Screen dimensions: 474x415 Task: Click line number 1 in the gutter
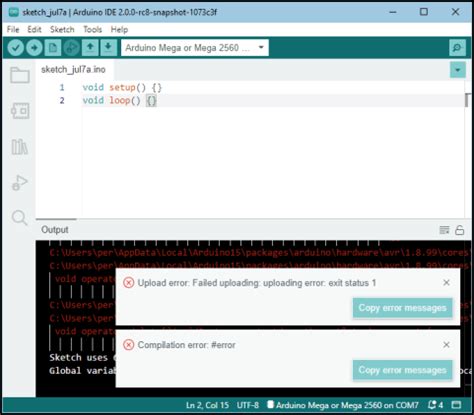pyautogui.click(x=62, y=88)
